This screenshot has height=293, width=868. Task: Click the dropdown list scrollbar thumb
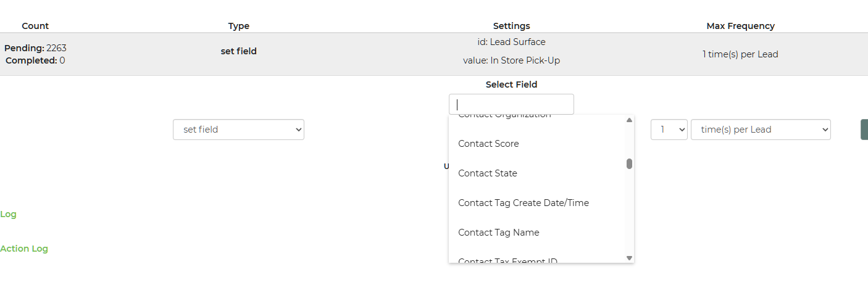click(629, 163)
